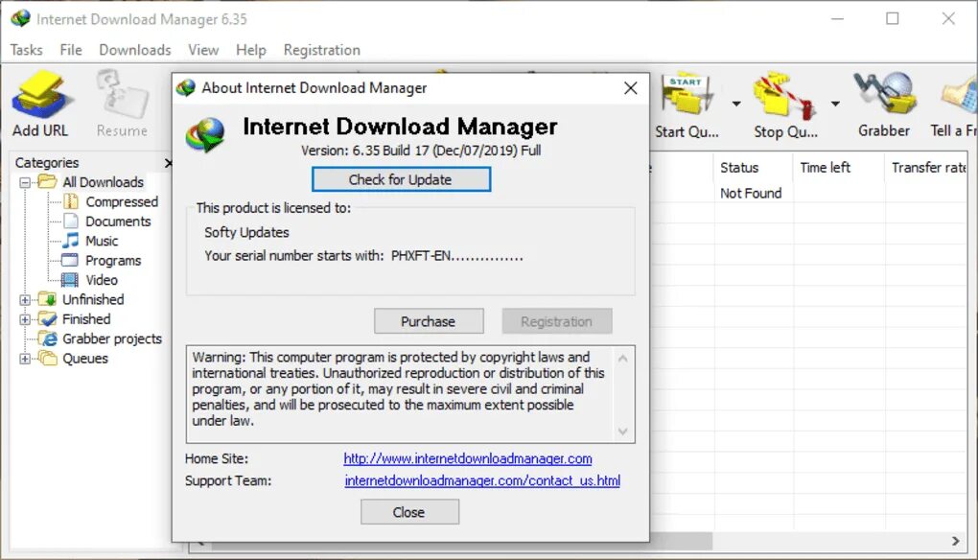
Task: Open the Registration menu
Action: click(x=322, y=50)
